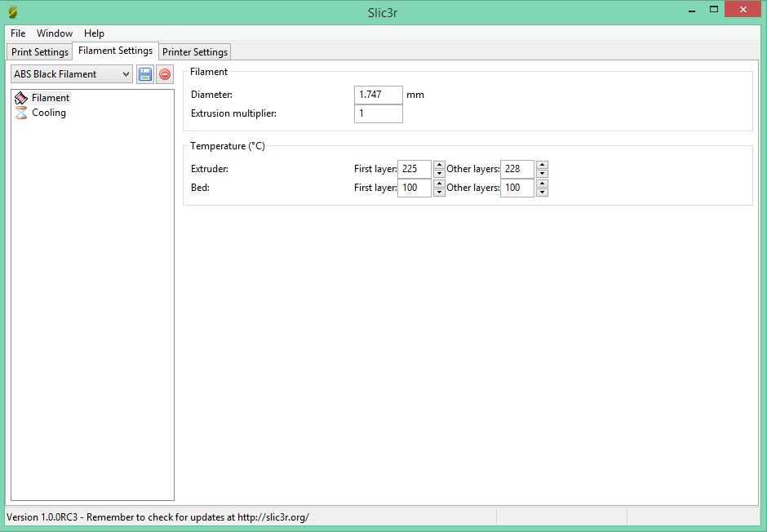
Task: Decrease extruder first layer temperature
Action: pos(439,173)
